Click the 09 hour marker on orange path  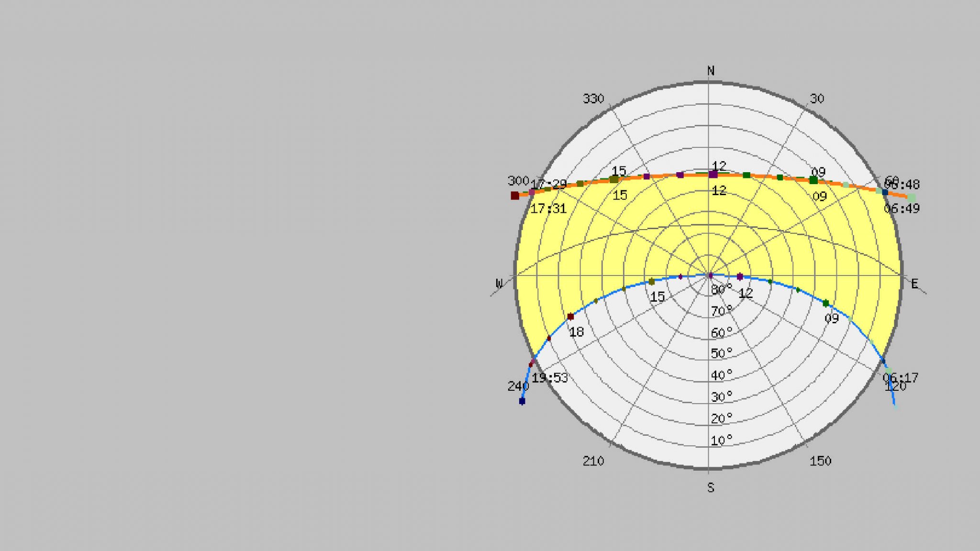click(x=813, y=180)
